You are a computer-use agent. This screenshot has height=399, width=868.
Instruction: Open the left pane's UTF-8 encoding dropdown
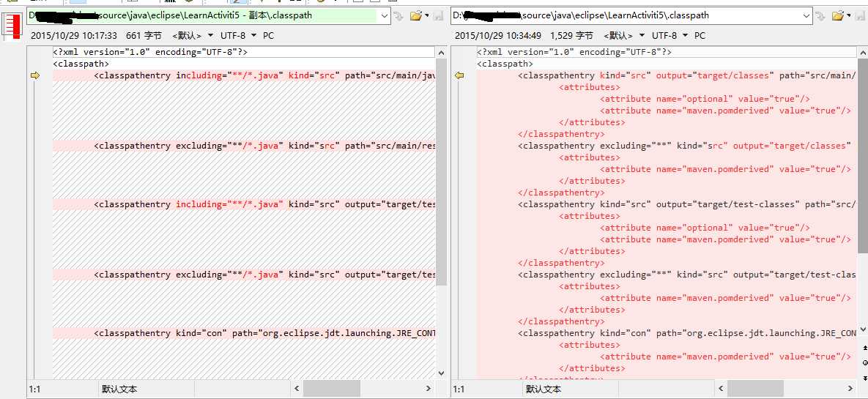[239, 35]
